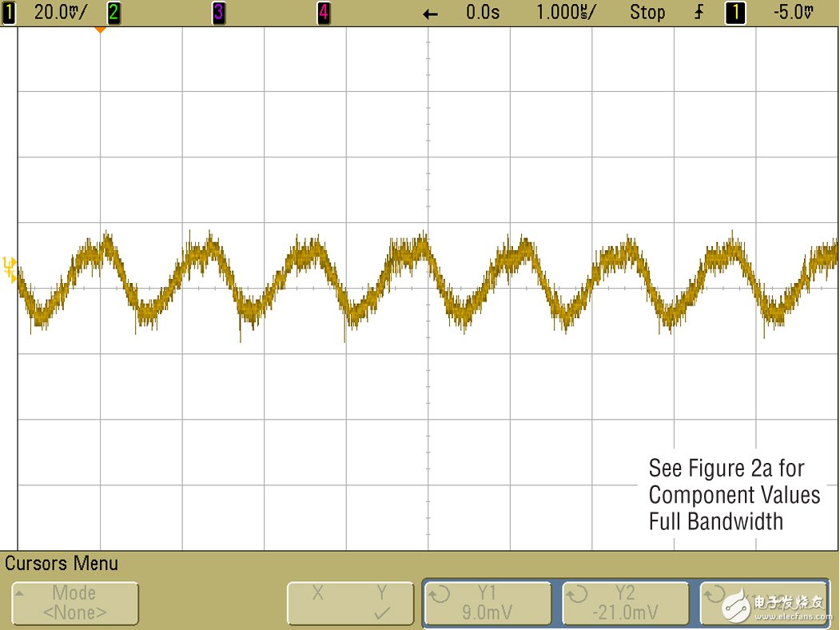Click the 1.000µs/ timebase readout
The image size is (840, 630).
pos(567,13)
